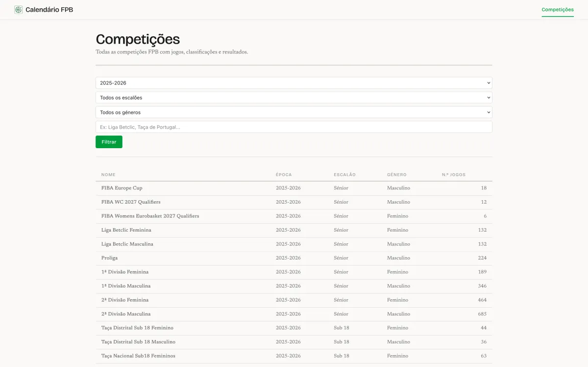Select FIBA WC 2027 Qualifiers row
The width and height of the screenshot is (588, 367).
tap(131, 202)
